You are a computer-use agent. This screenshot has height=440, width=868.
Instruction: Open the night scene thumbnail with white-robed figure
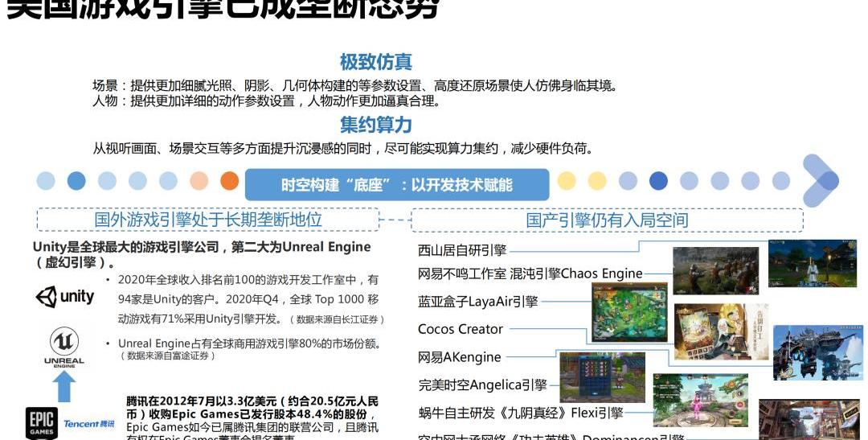pyautogui.click(x=812, y=263)
